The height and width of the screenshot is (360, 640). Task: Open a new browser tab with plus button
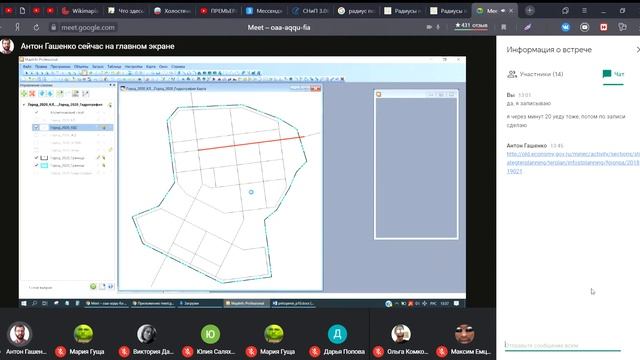529,11
